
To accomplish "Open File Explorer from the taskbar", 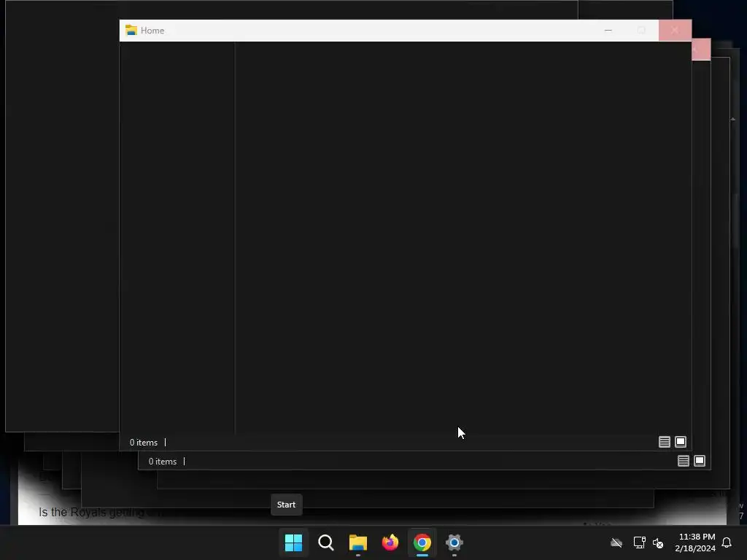I will 357,542.
